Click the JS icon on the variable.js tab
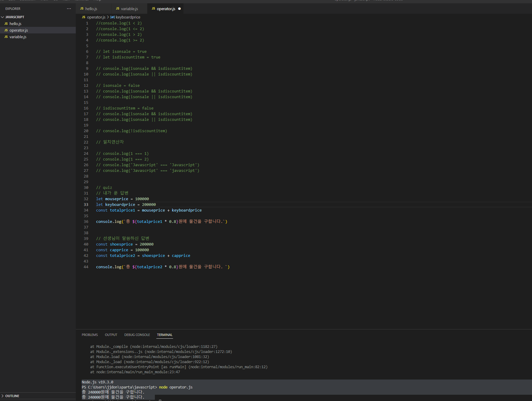Screen dimensions: 532x401 (x=118, y=9)
